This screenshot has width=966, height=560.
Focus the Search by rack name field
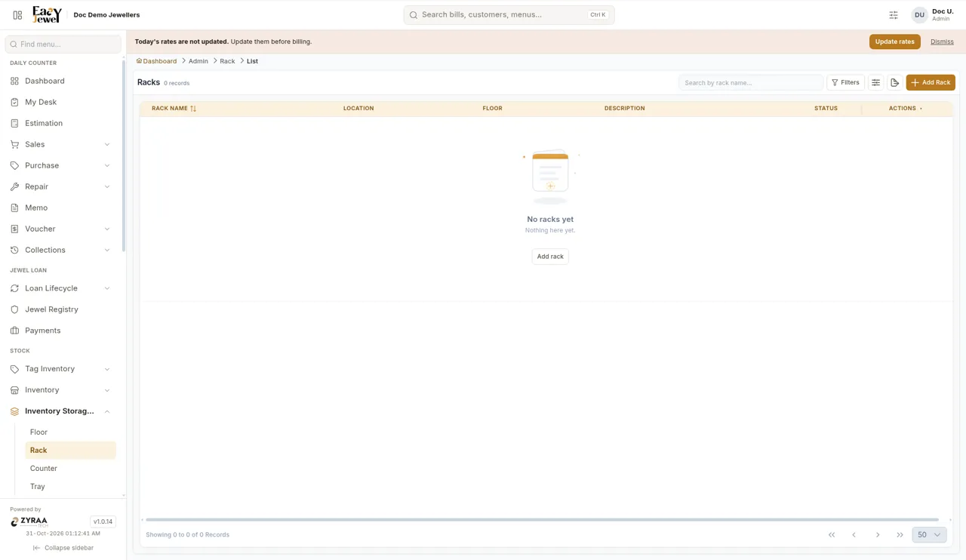(751, 82)
